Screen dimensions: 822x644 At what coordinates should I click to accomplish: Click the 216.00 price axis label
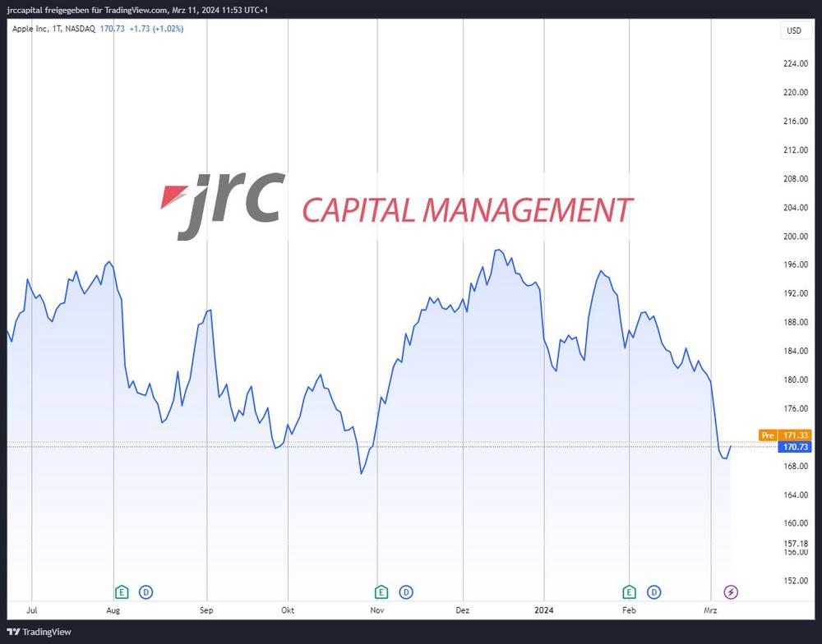[x=795, y=121]
